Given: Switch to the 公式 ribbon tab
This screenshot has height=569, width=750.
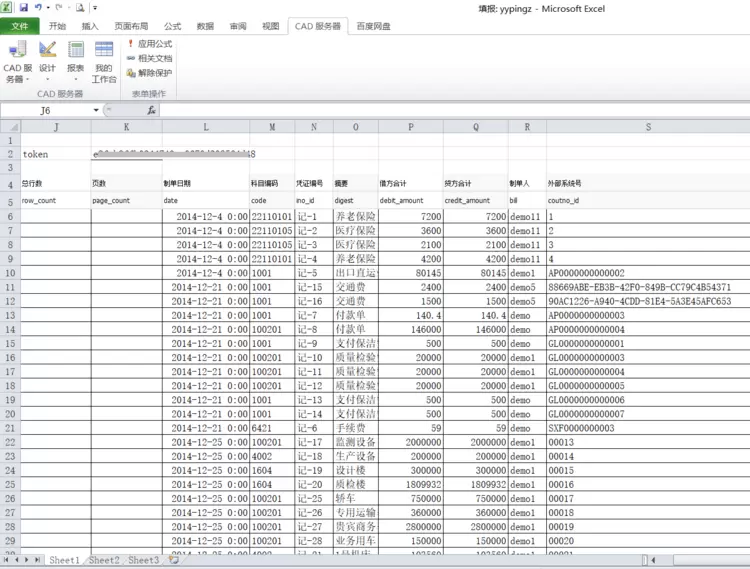Looking at the screenshot, I should 172,26.
